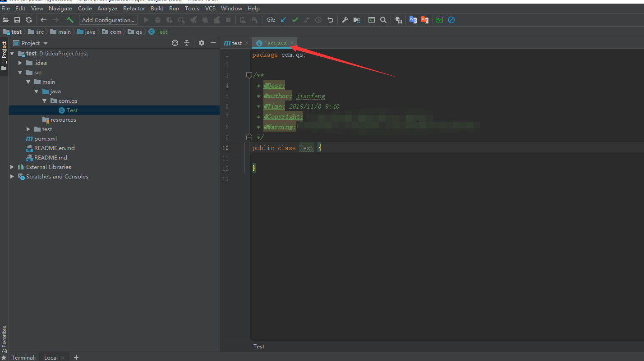Viewport: 644px width, 361px height.
Task: Click the blue circle-slash toolbar icon
Action: (x=451, y=20)
